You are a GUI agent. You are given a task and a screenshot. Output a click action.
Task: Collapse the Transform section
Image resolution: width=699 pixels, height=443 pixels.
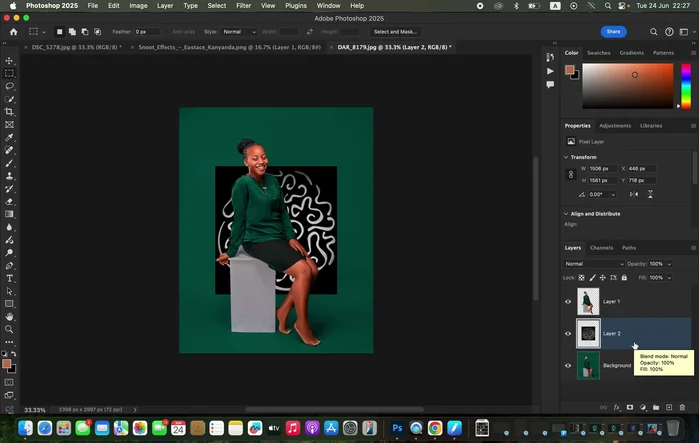pyautogui.click(x=567, y=157)
